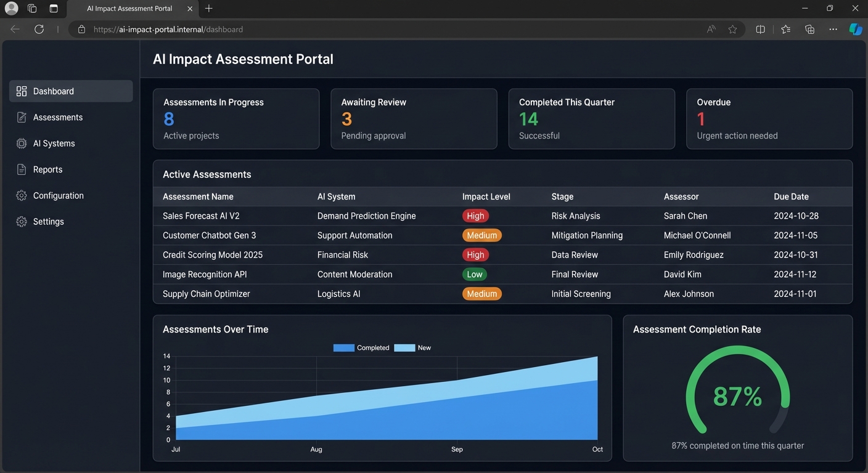The image size is (868, 473).
Task: Select the Assessments clipboard icon
Action: pyautogui.click(x=21, y=116)
